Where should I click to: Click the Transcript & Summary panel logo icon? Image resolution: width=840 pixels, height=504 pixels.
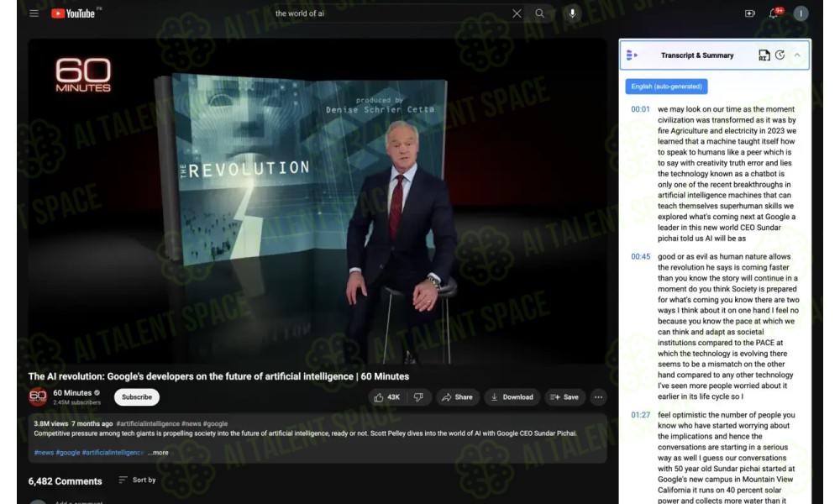coord(632,55)
